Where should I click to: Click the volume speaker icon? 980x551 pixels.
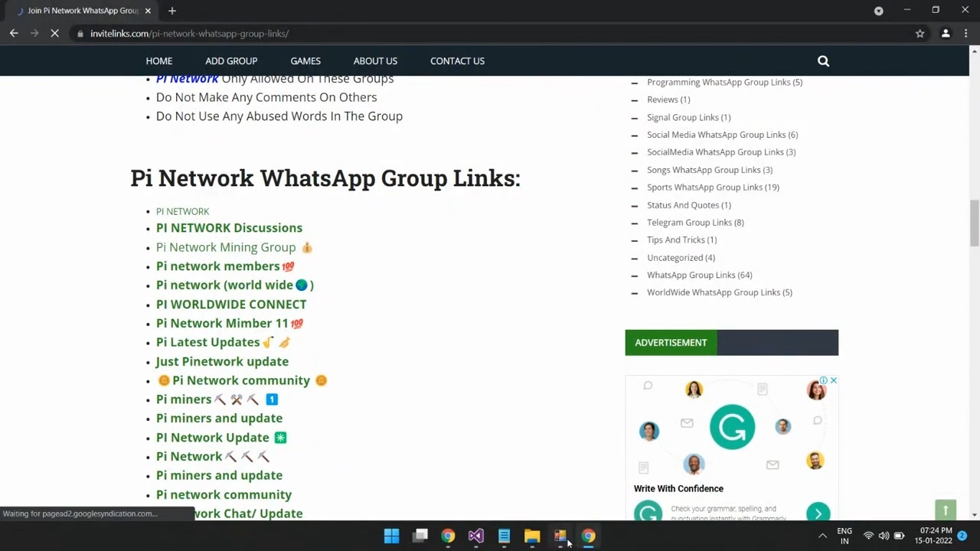pyautogui.click(x=884, y=536)
